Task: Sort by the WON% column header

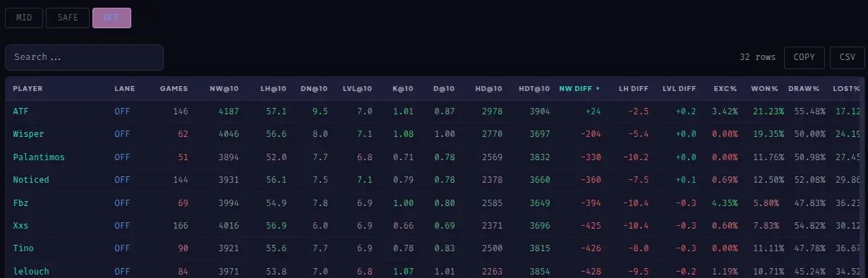Action: 764,89
